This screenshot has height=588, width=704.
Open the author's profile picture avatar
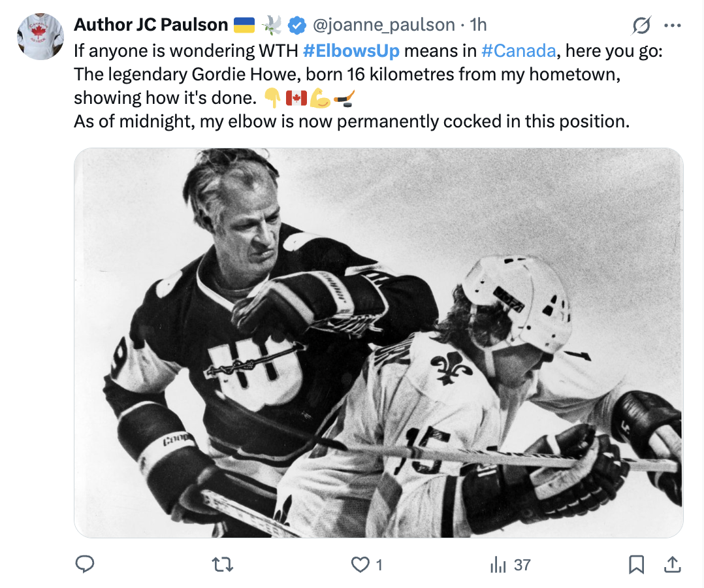point(40,37)
